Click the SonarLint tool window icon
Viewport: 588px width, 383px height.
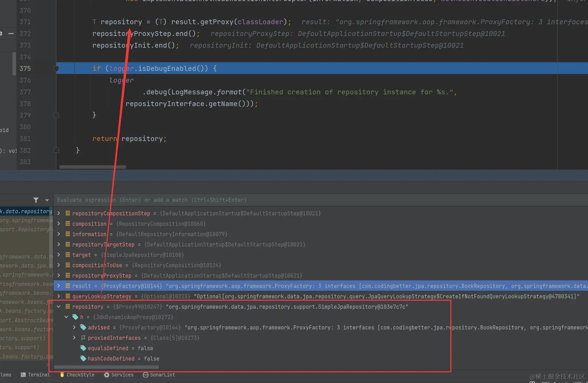coord(146,375)
